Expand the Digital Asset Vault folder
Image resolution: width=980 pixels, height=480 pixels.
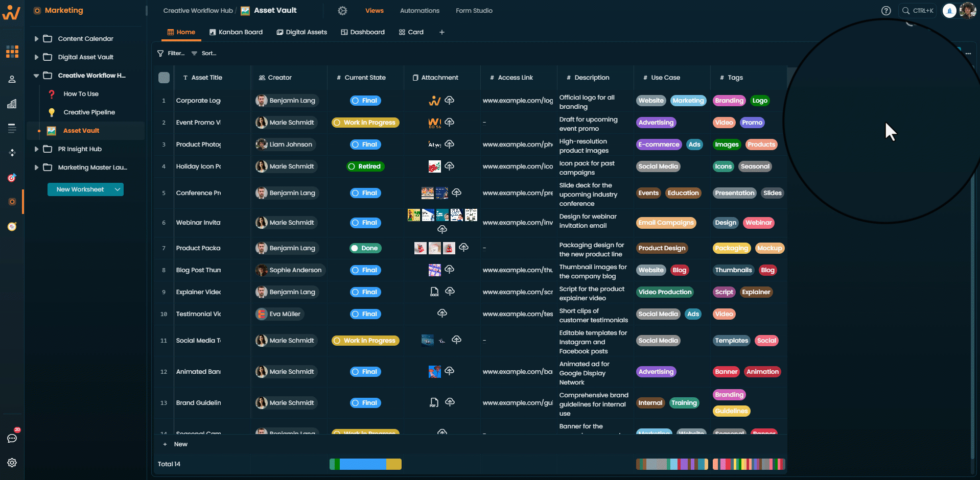point(36,57)
